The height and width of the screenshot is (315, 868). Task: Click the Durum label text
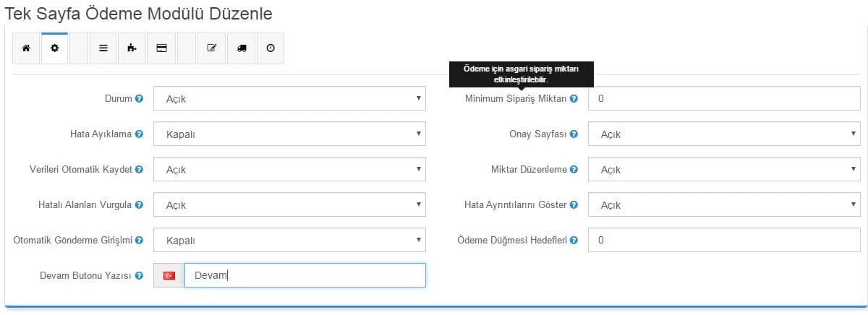coord(119,98)
